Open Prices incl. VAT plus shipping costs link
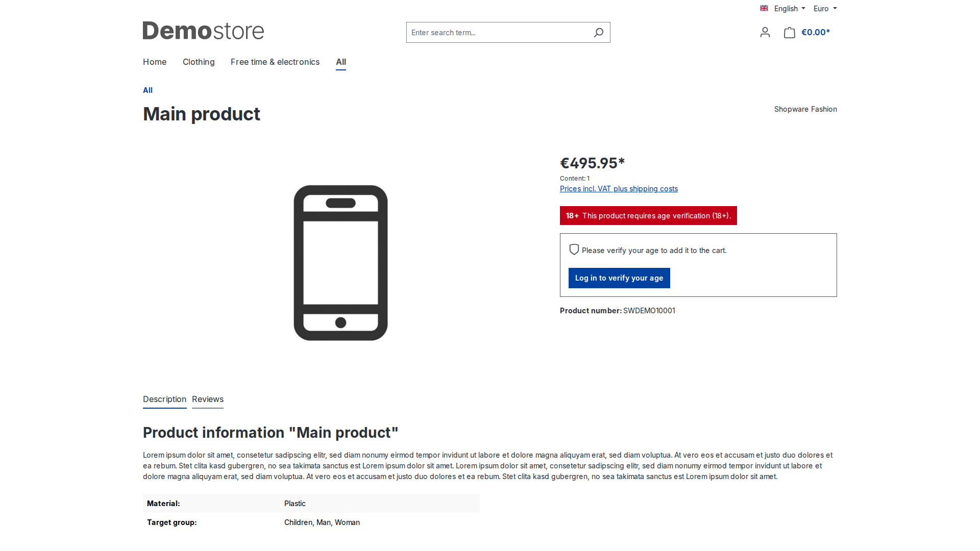980x551 pixels. pyautogui.click(x=619, y=189)
